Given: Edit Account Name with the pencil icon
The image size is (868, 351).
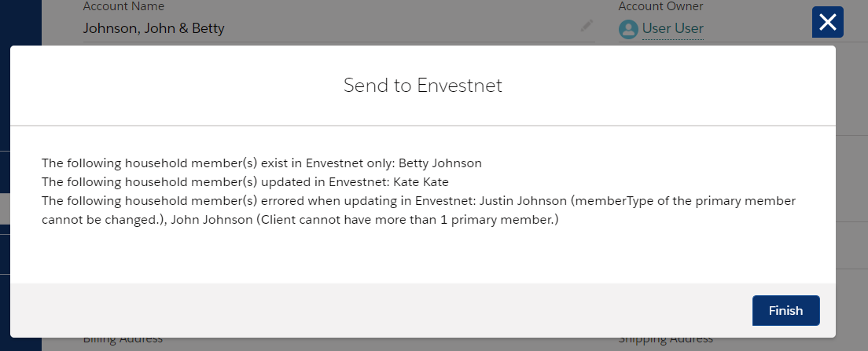Looking at the screenshot, I should [x=587, y=25].
